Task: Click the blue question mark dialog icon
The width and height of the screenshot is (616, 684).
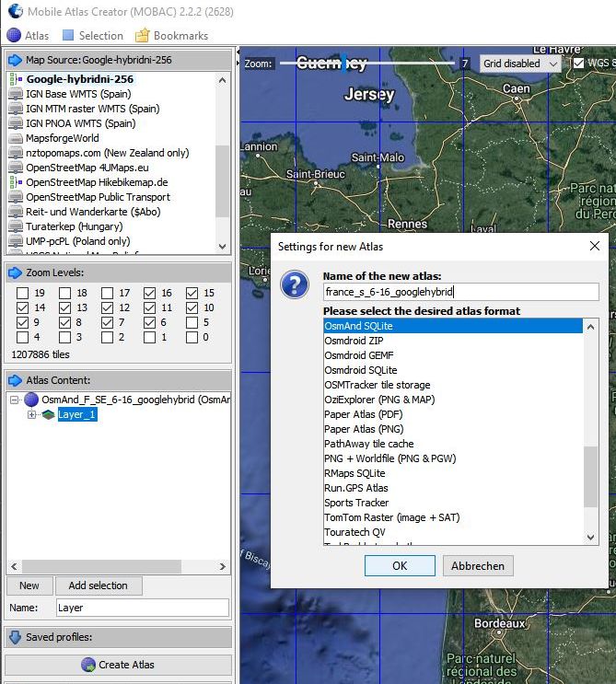Action: pos(294,284)
